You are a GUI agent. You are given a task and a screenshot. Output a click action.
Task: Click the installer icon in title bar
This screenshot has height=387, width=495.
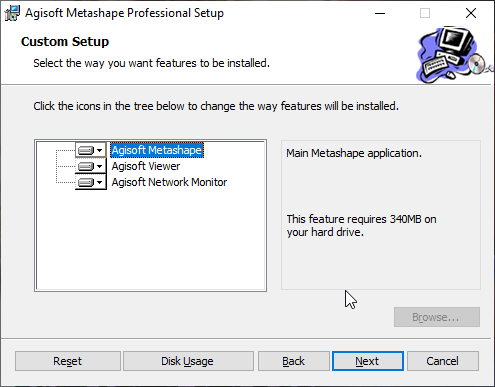(12, 13)
